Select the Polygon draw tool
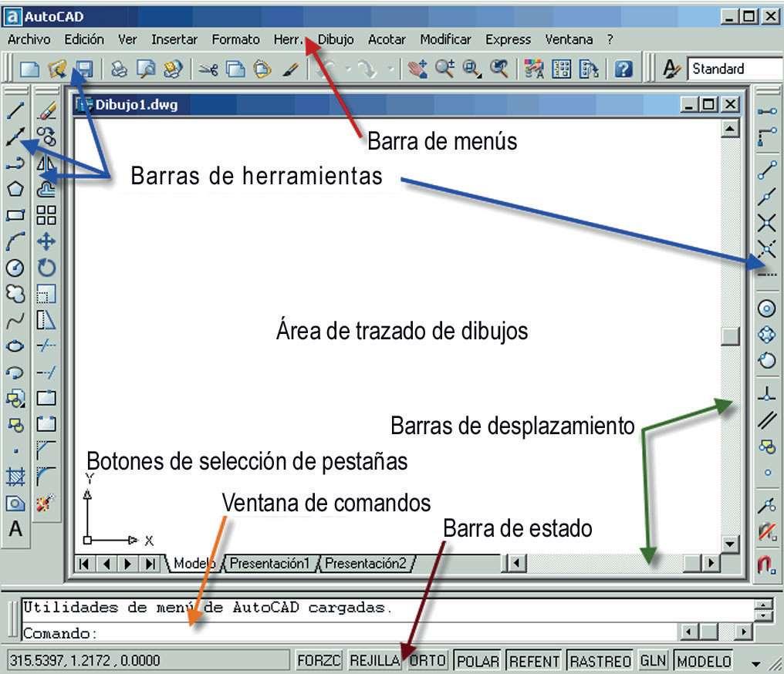Image resolution: width=784 pixels, height=674 pixels. pyautogui.click(x=15, y=189)
